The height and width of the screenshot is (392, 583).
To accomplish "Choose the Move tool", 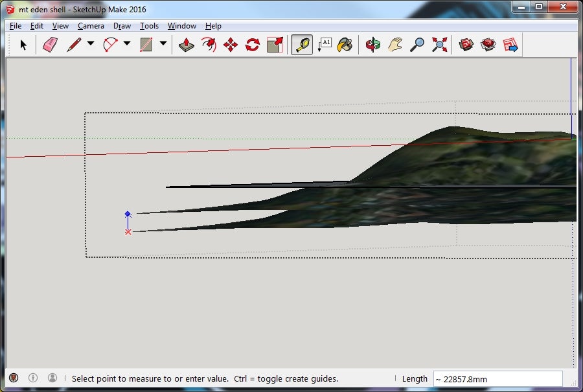I will pyautogui.click(x=230, y=45).
